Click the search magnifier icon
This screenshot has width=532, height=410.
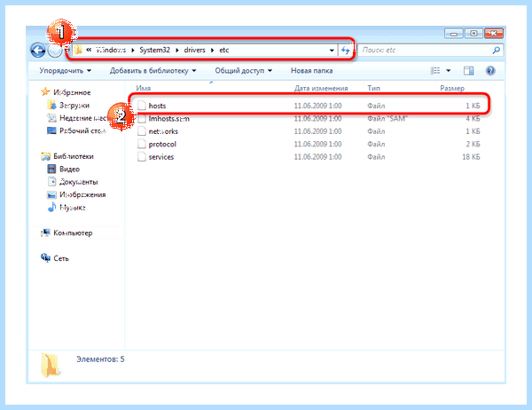tap(496, 51)
